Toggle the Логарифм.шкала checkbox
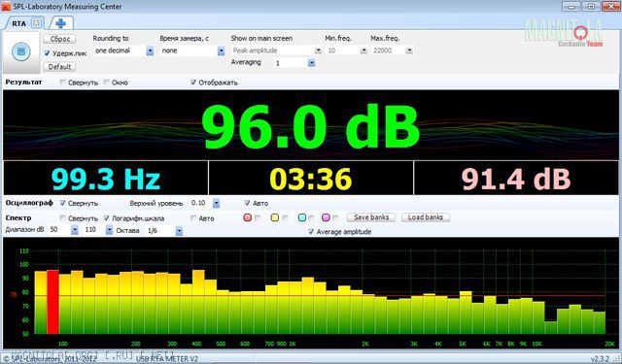 pos(107,218)
